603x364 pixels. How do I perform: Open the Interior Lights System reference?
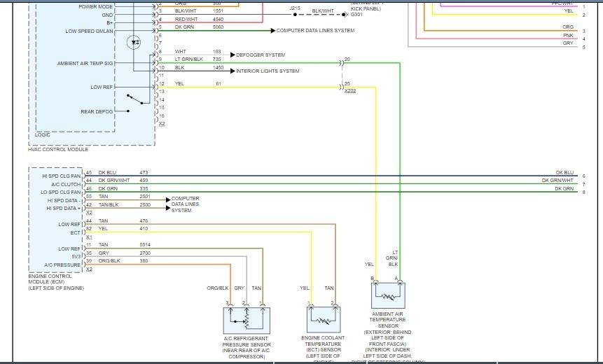pos(267,71)
